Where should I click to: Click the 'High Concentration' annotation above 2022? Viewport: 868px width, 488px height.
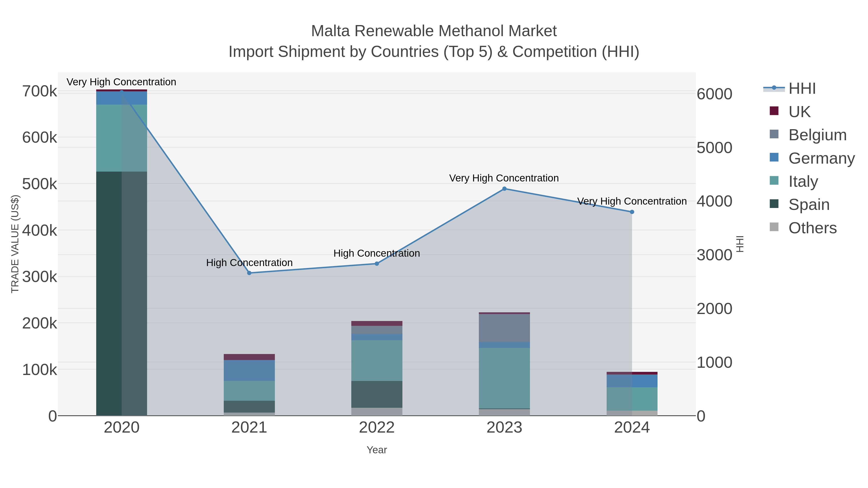[x=377, y=253]
